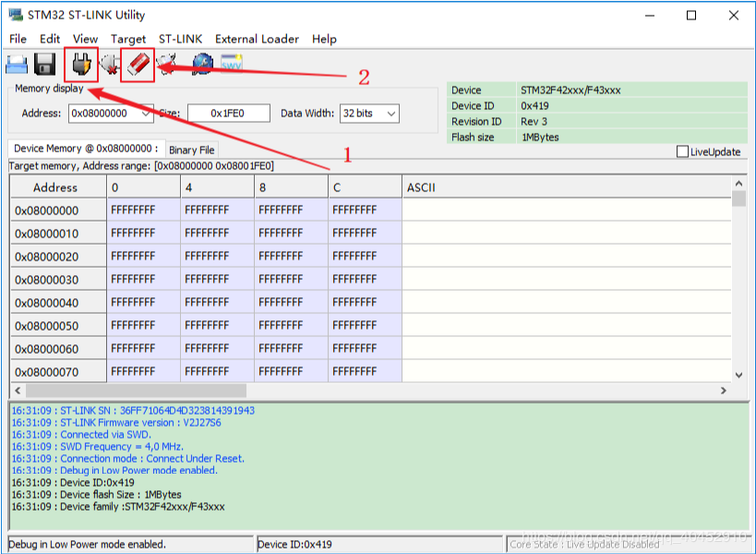Screen dimensions: 756x554
Task: Click the Size input field
Action: pos(228,114)
